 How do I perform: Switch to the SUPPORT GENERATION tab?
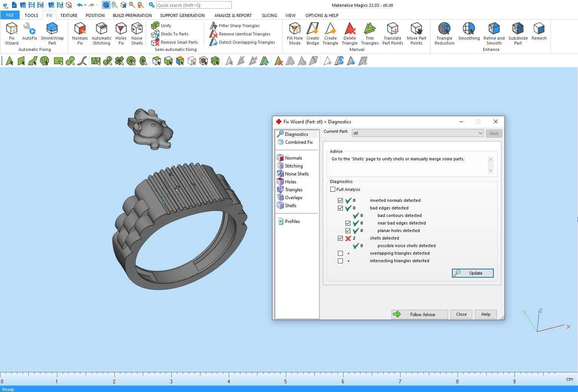pyautogui.click(x=182, y=15)
